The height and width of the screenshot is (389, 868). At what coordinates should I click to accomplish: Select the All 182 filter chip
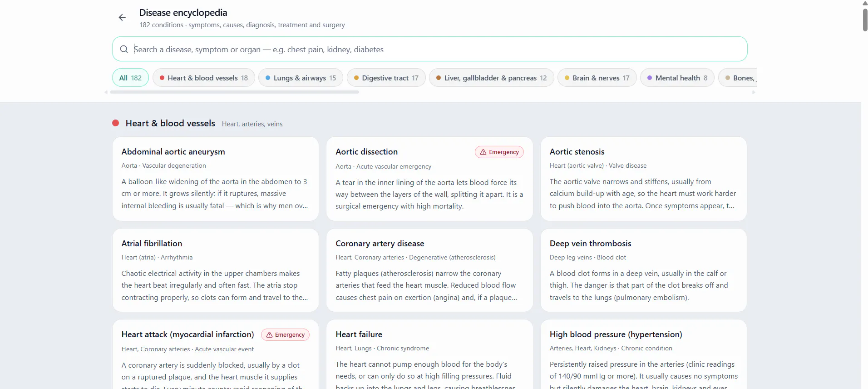[130, 78]
